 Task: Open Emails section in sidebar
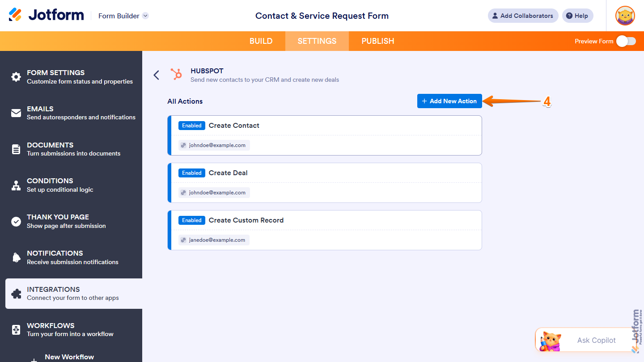(x=71, y=113)
